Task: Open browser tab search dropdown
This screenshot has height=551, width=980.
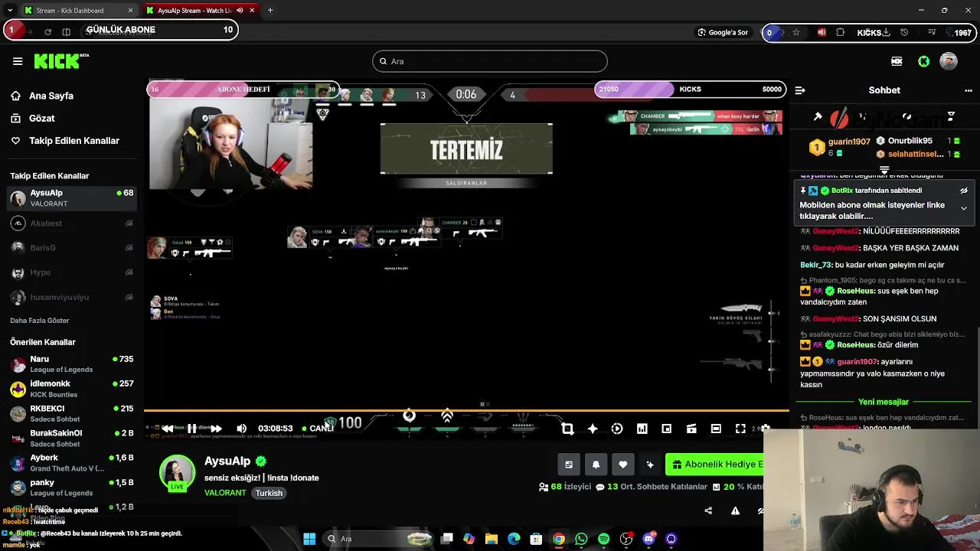Action: 9,11
